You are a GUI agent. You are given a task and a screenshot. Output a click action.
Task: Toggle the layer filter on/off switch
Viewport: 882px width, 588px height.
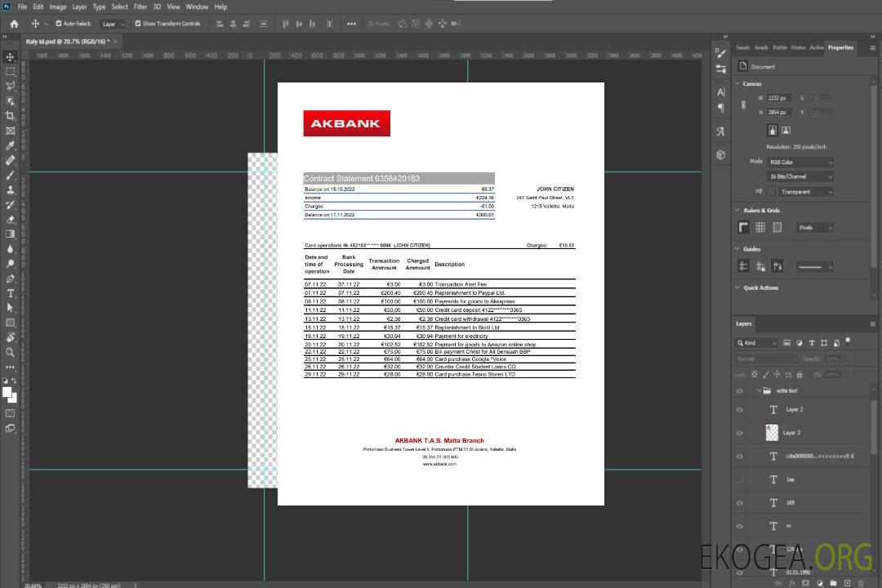pos(848,341)
